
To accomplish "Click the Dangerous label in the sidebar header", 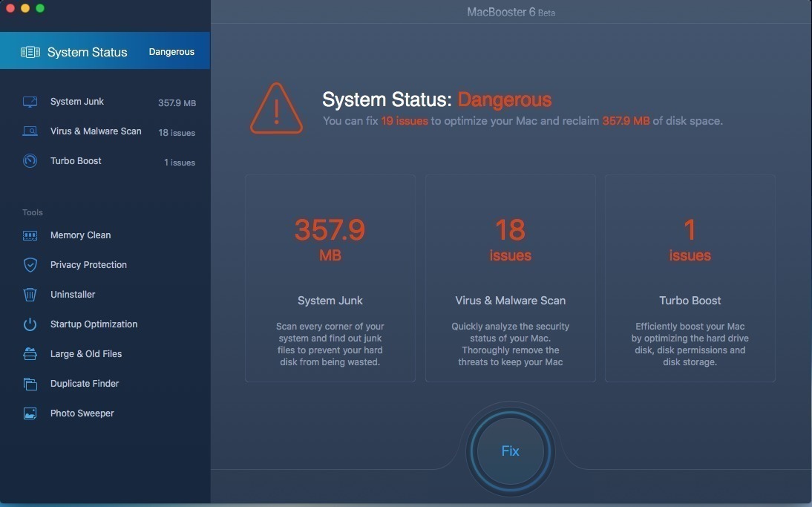I will [171, 52].
